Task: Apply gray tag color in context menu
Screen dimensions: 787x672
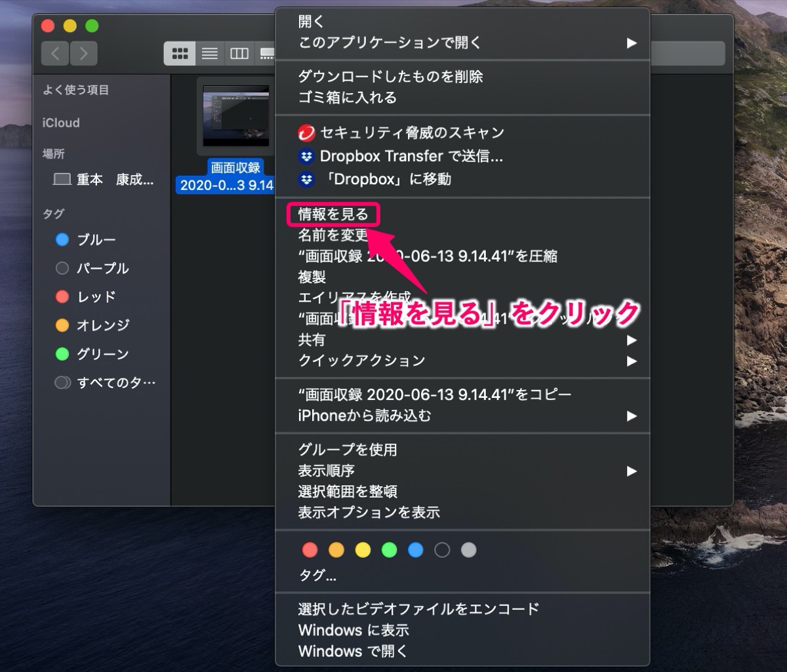Action: [x=468, y=550]
